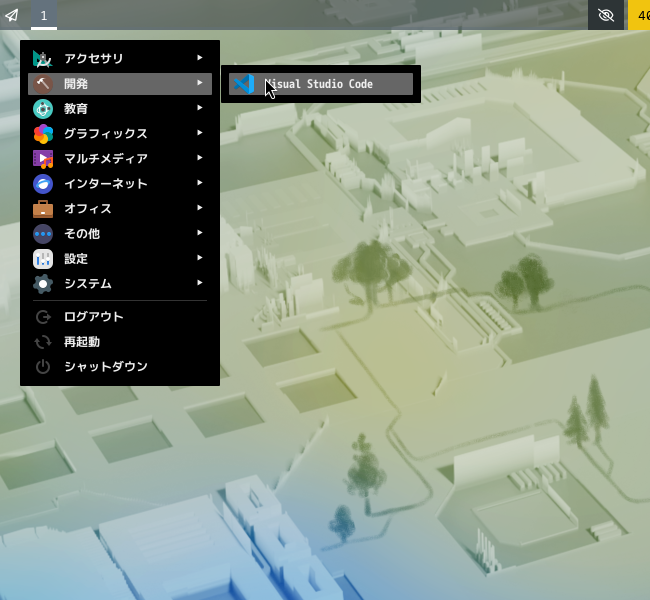Expand the 設定 submenu arrow
Screen dimensions: 650x600
(x=200, y=257)
